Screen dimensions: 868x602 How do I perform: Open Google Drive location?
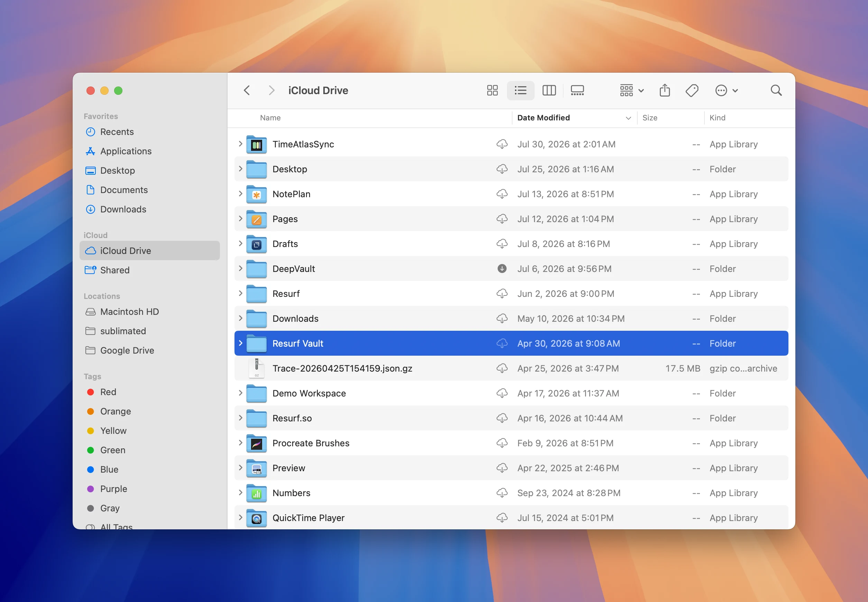[149, 350]
